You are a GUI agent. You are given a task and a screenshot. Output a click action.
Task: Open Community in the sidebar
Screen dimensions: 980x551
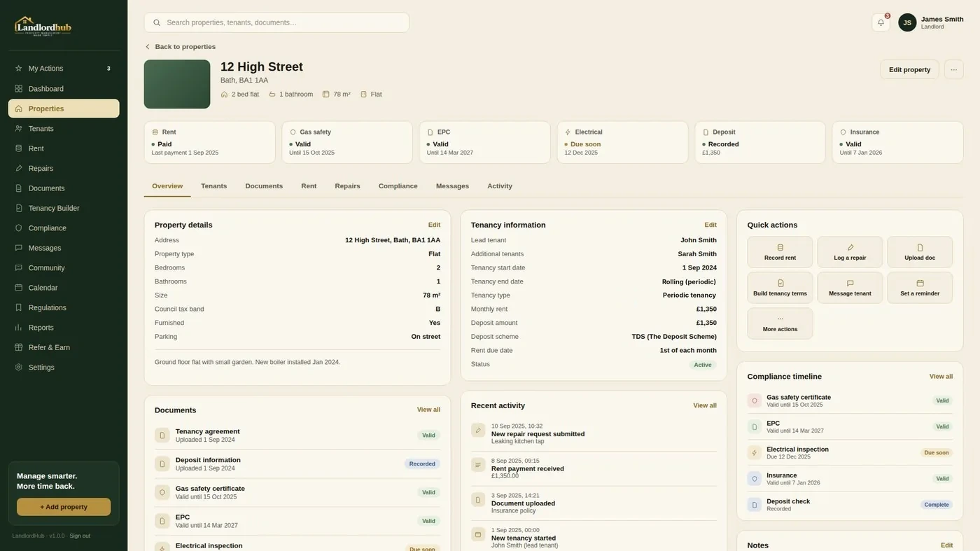tap(64, 268)
